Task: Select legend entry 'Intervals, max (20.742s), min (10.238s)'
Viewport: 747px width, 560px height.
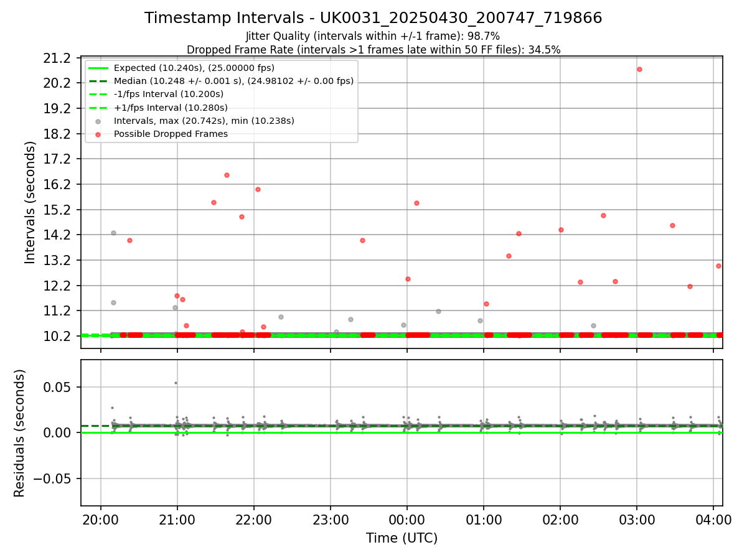Action: [x=204, y=121]
